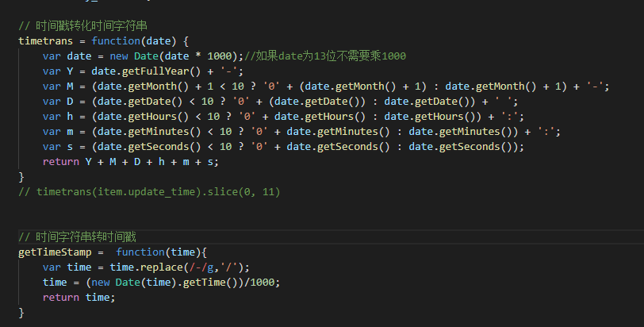Click 'time.replace' call in getTimeStamp
The height and width of the screenshot is (327, 644).
coord(146,267)
